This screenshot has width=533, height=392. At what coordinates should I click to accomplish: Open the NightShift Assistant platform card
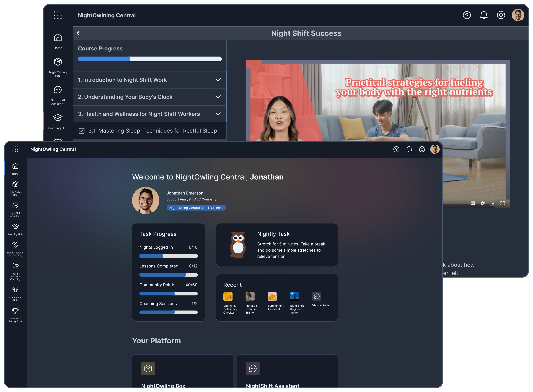point(287,371)
